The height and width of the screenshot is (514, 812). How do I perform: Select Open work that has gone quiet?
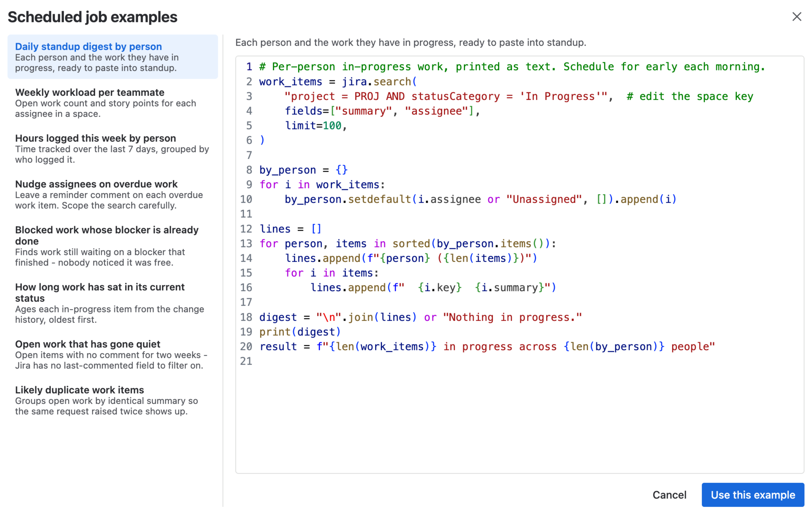[x=113, y=355]
